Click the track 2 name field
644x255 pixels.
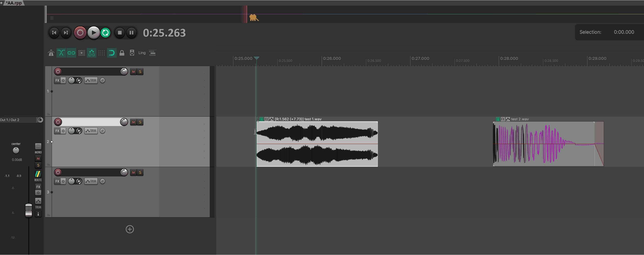91,122
